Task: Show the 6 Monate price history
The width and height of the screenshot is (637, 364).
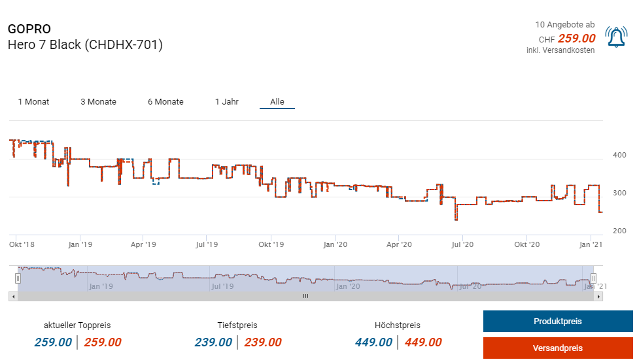Action: [165, 101]
